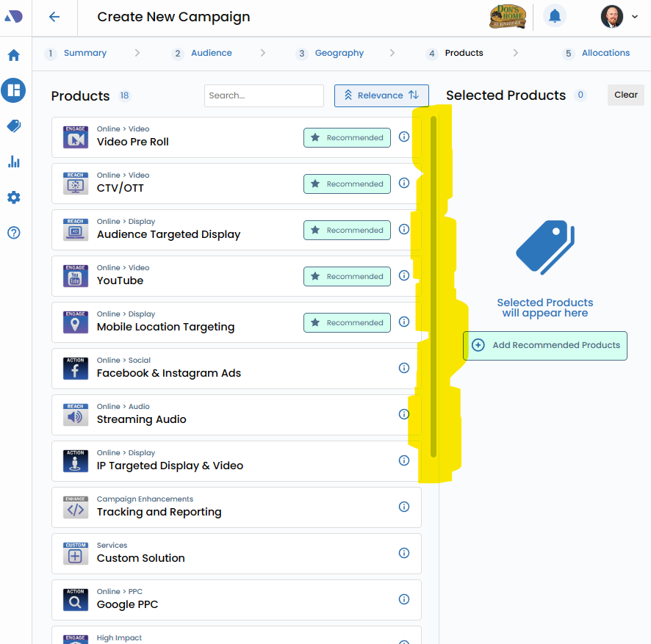Click the help question mark icon
Screen dimensions: 651x644
coord(14,233)
